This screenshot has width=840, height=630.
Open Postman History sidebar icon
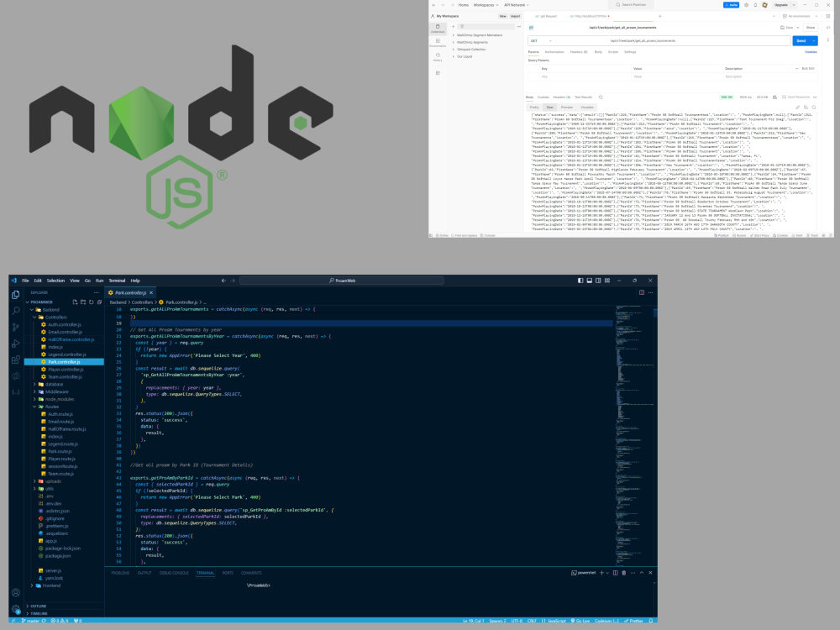pos(438,57)
